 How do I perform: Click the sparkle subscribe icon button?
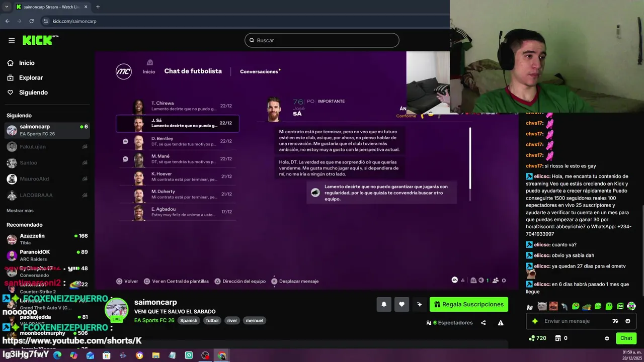tap(419, 304)
